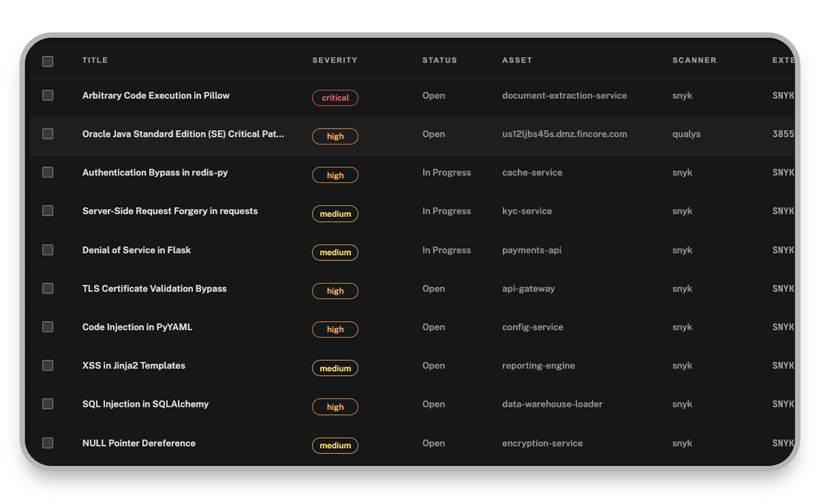Screen dimensions: 820x504
Task: Click the medium badge on payments-api row
Action: [x=335, y=252]
